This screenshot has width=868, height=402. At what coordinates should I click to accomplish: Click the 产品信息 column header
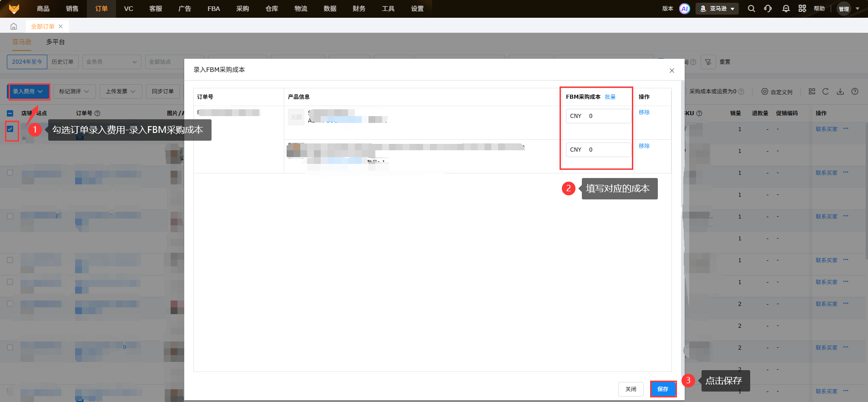pos(299,97)
